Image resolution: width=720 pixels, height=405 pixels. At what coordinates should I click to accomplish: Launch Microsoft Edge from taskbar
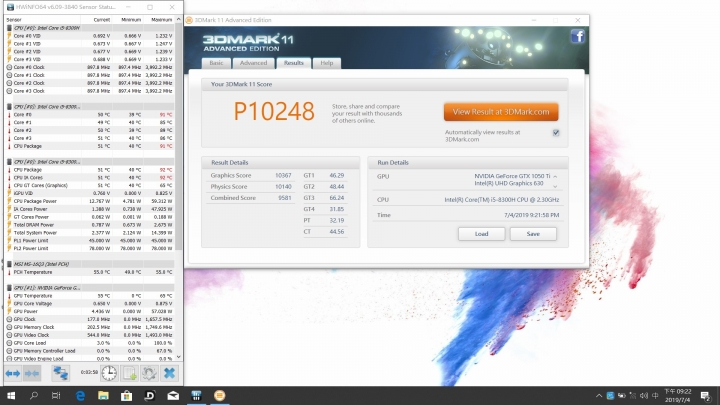80,395
